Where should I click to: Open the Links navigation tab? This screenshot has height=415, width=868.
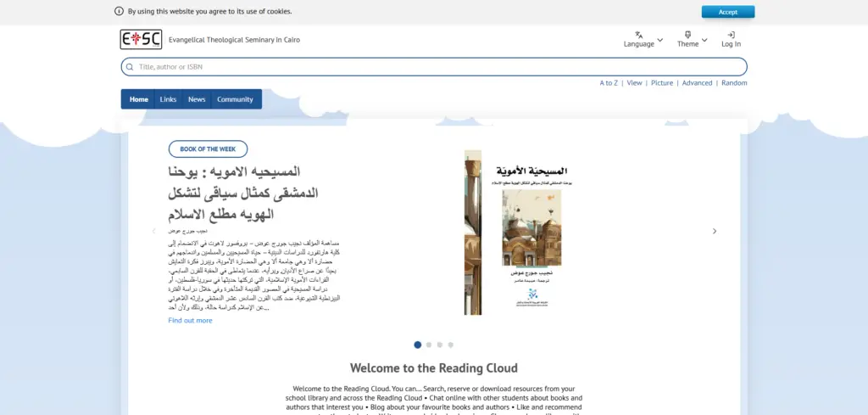click(x=168, y=99)
